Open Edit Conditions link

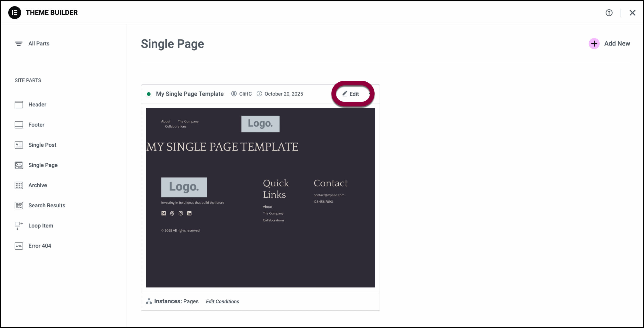[x=222, y=301]
